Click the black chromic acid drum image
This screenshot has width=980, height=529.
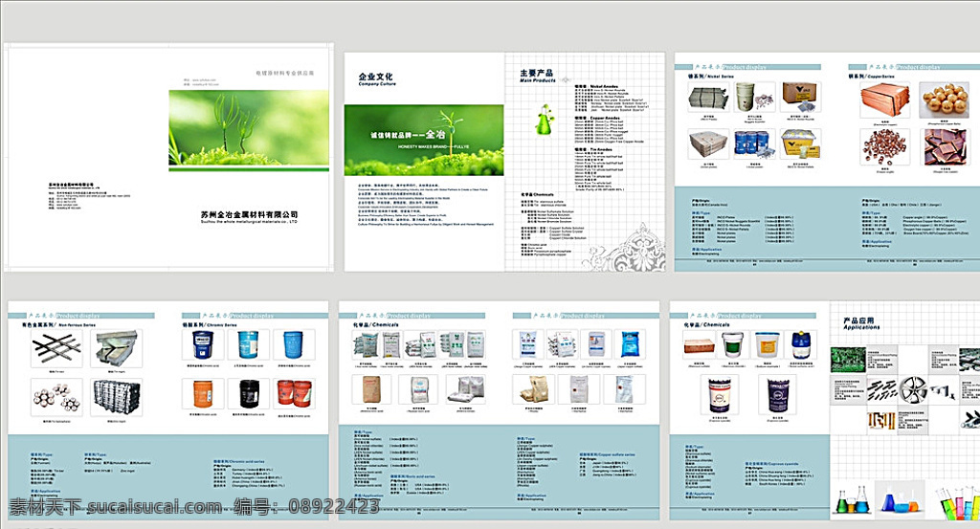(x=249, y=393)
